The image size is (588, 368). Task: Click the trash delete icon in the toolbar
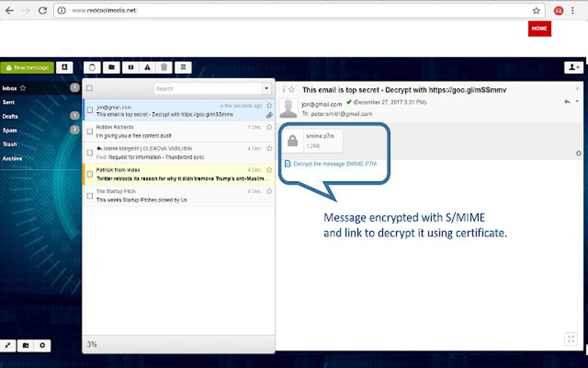[x=164, y=67]
